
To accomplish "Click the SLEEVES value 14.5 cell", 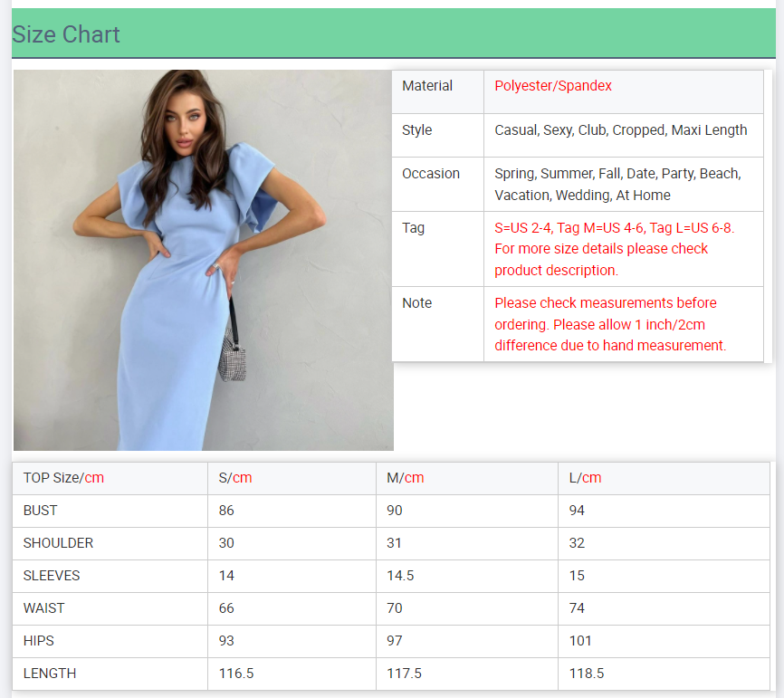I will pyautogui.click(x=400, y=576).
